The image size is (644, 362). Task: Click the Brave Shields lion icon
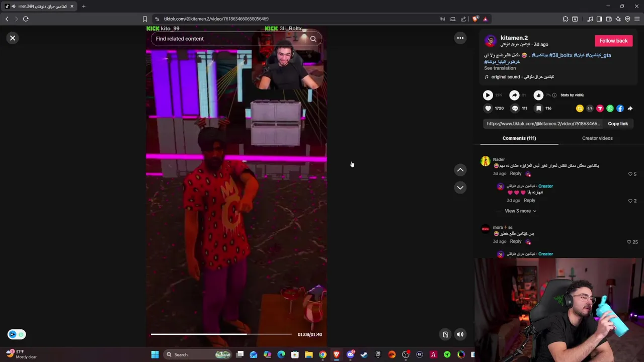click(475, 19)
